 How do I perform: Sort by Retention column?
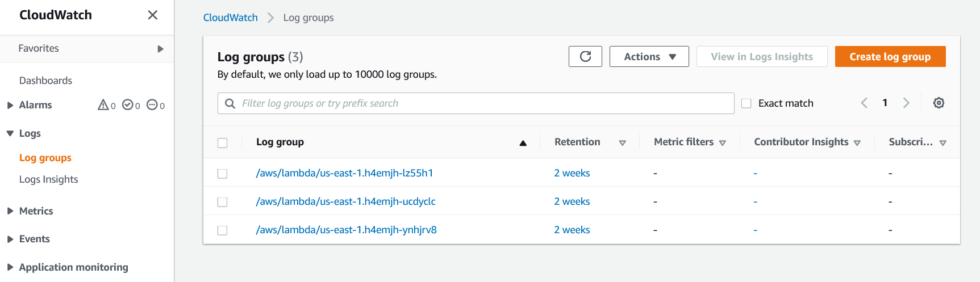click(622, 143)
